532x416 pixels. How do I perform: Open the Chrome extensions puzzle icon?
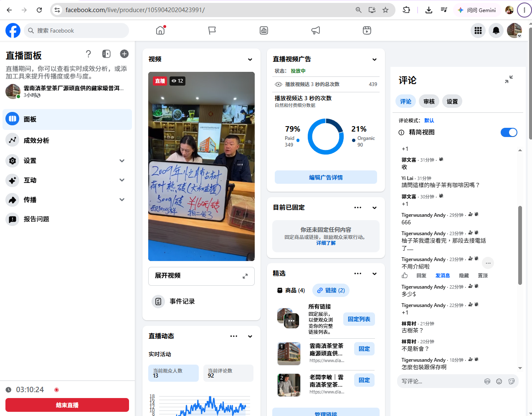(x=406, y=10)
